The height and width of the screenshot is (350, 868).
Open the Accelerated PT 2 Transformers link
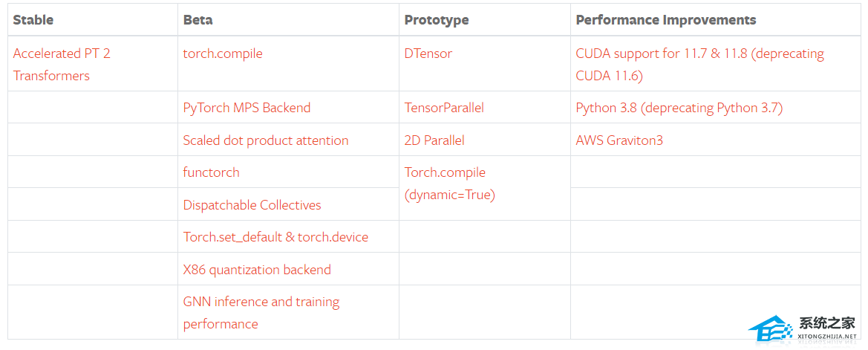[x=62, y=54]
